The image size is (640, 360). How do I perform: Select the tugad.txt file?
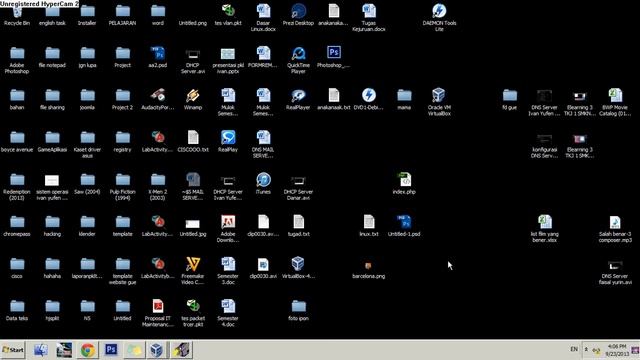click(x=298, y=226)
